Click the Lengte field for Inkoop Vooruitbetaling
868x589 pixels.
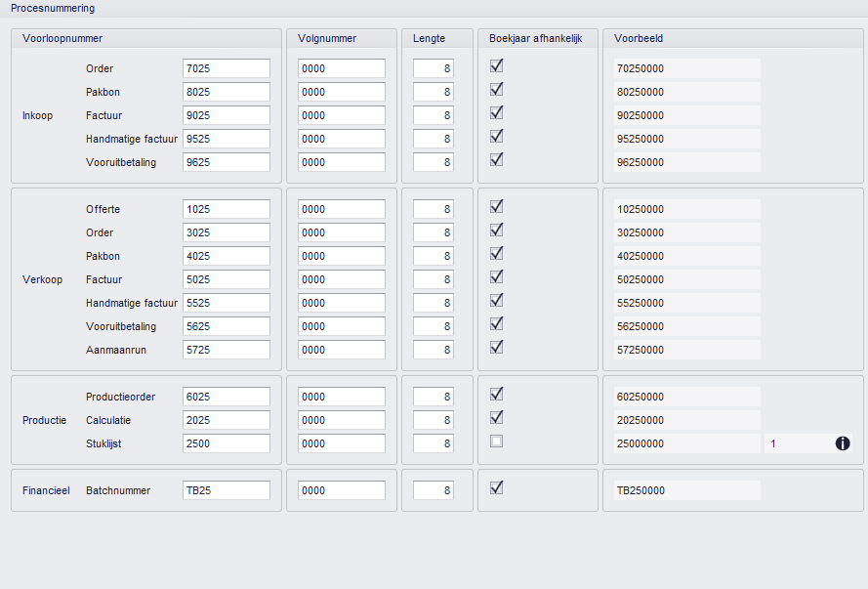434,162
